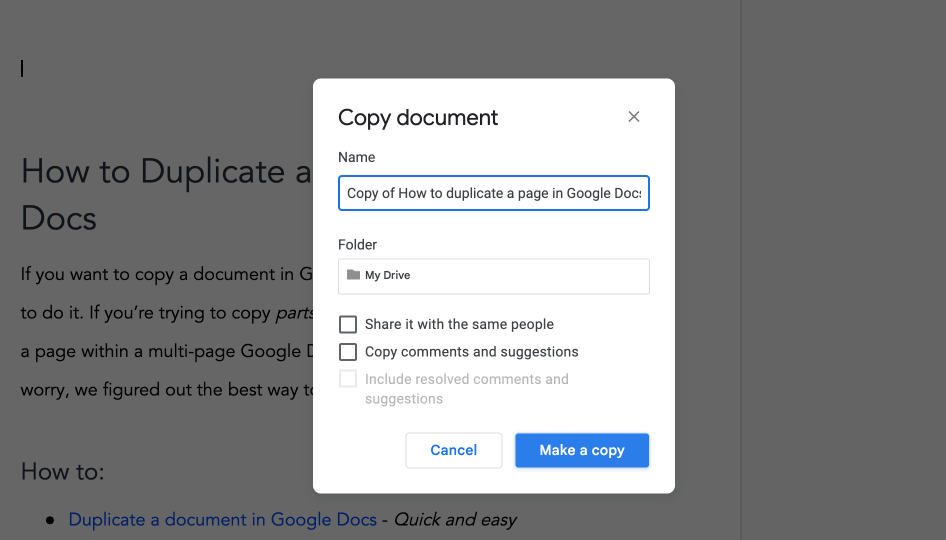The image size is (946, 540).
Task: Click the Folder label text
Action: 357,244
